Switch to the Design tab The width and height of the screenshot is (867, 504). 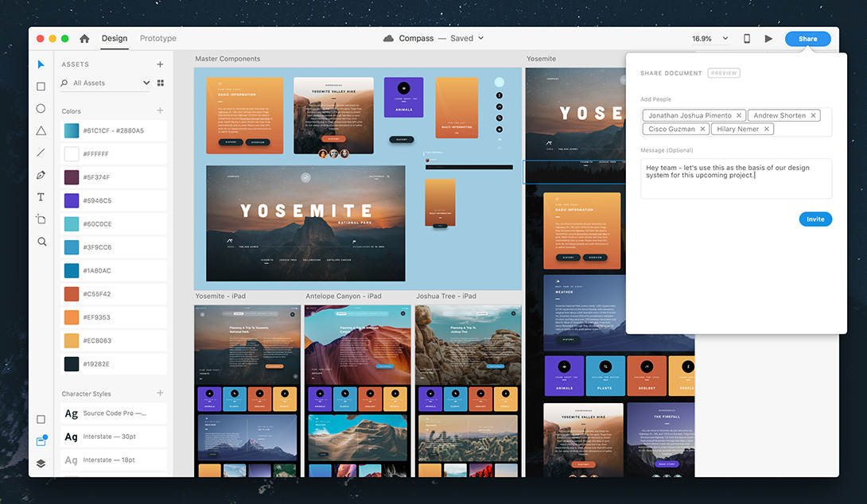tap(115, 38)
